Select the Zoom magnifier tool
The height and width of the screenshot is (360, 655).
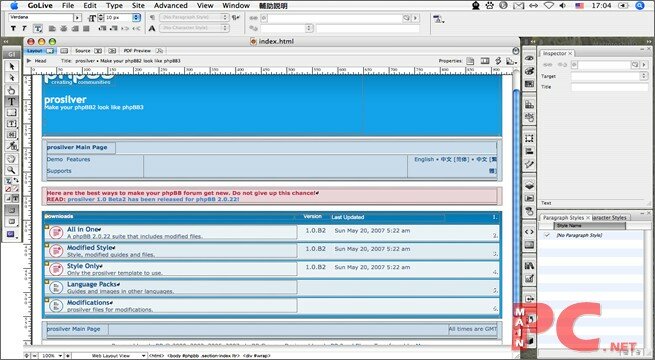pyautogui.click(x=11, y=170)
